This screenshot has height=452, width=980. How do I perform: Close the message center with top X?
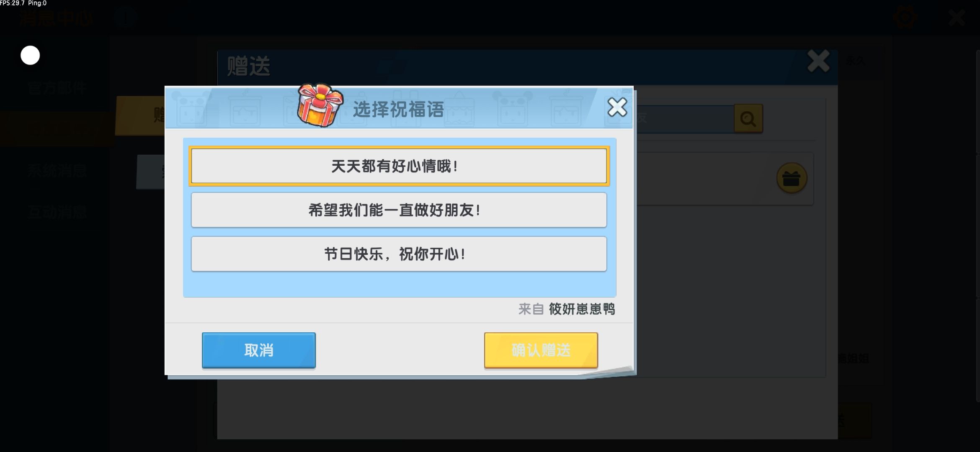pyautogui.click(x=957, y=18)
